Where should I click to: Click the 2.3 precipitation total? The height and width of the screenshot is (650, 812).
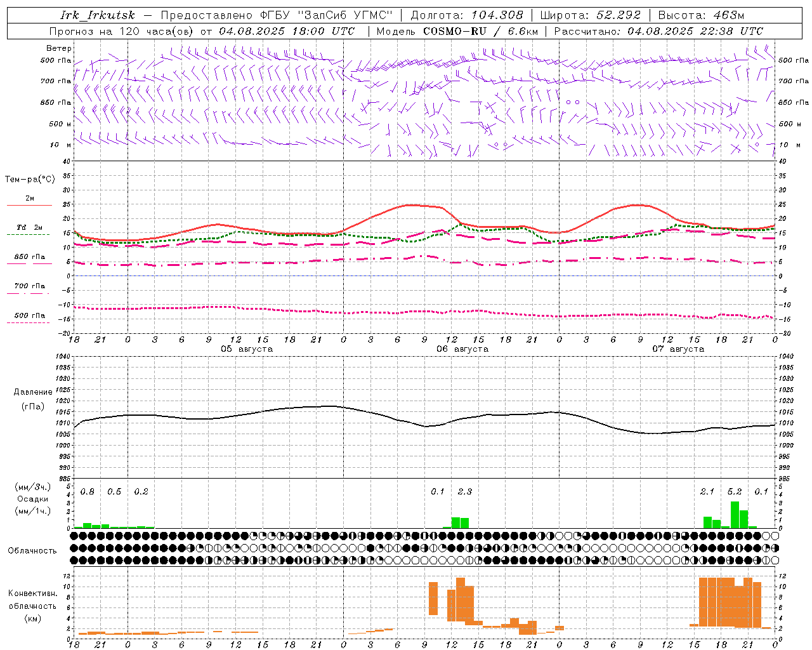pyautogui.click(x=464, y=492)
